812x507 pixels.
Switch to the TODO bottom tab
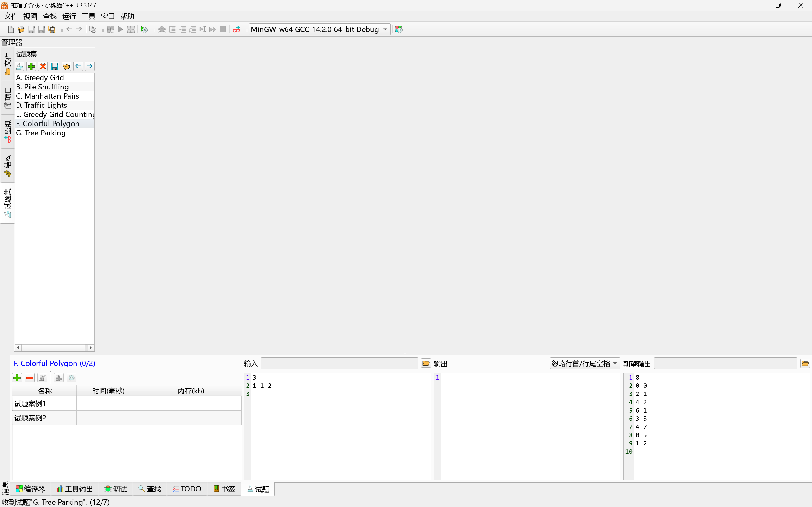coord(187,489)
